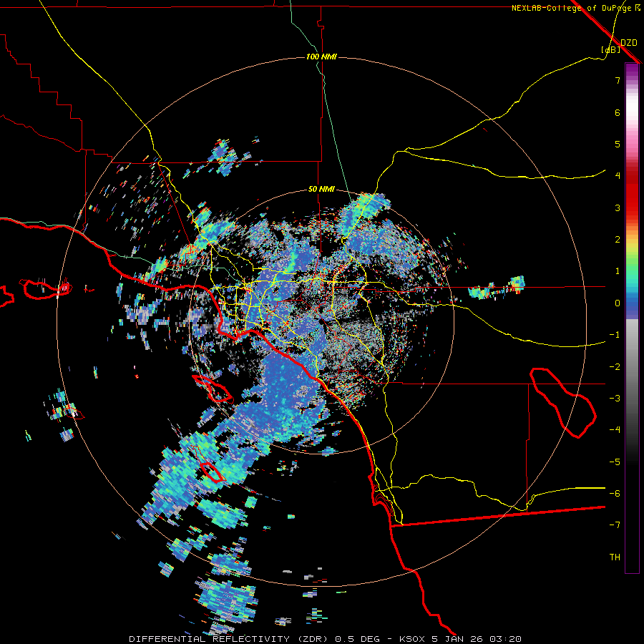The width and height of the screenshot is (644, 644).
Task: Click the 0 value on the color scale
Action: click(618, 303)
